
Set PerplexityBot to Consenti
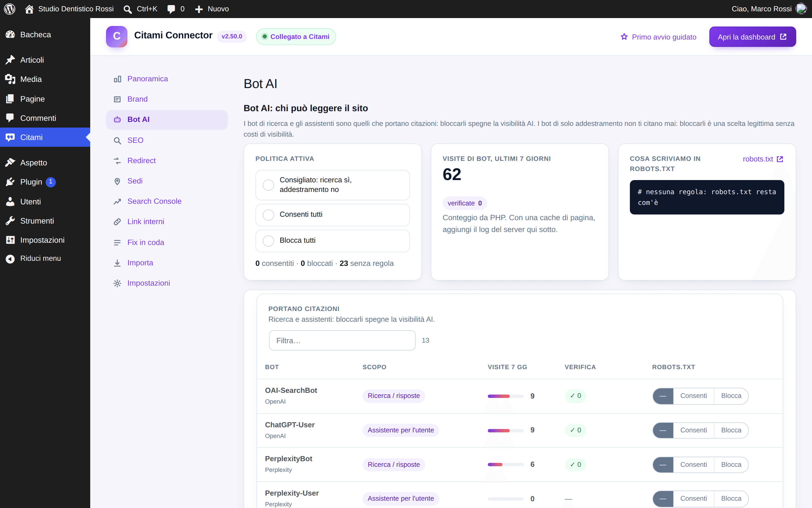(693, 464)
